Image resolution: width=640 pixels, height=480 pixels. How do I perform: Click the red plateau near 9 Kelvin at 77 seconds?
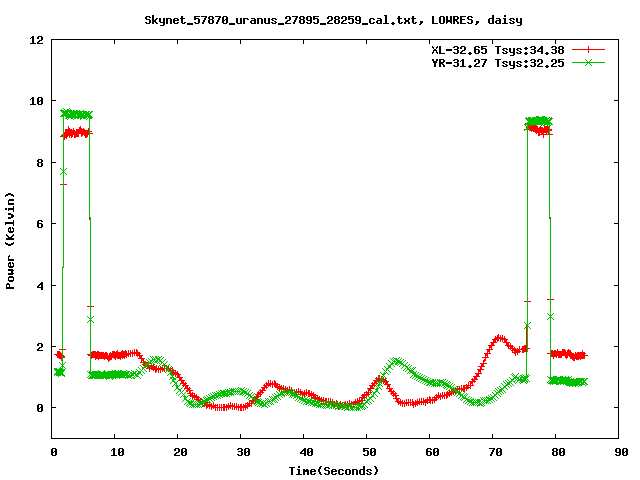539,129
